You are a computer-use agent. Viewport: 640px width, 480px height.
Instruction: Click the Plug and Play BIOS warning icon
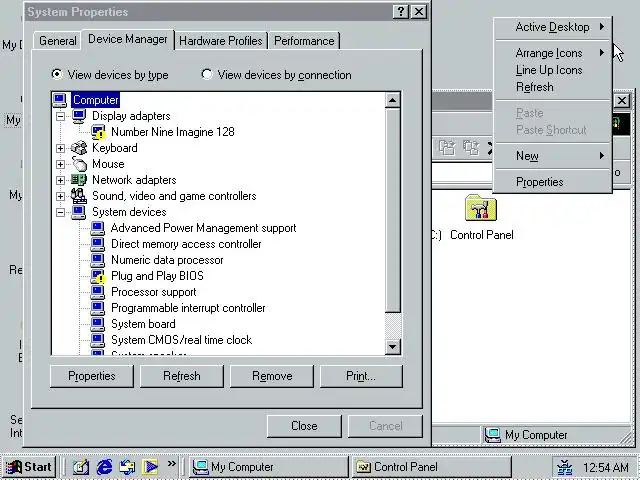98,276
